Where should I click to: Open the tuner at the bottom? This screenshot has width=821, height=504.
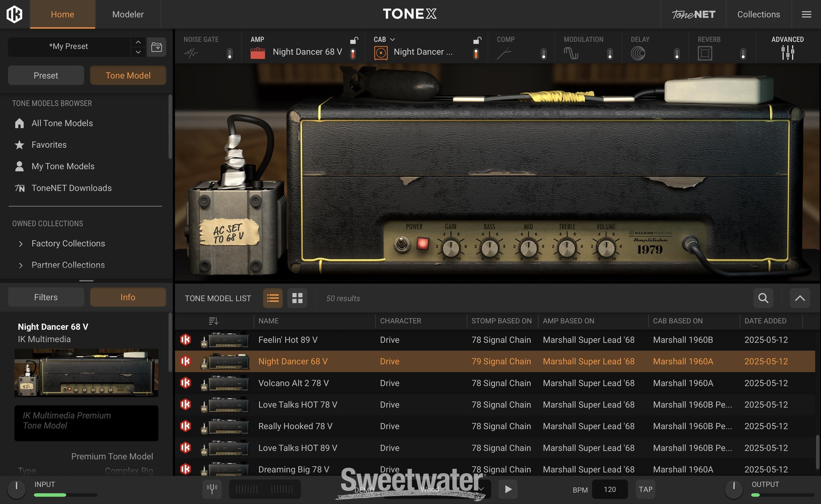coord(212,489)
